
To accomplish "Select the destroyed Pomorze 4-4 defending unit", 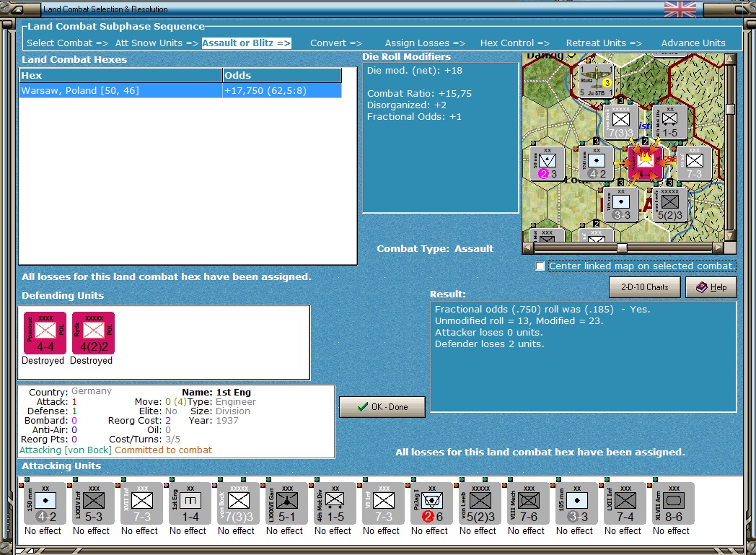I will pos(45,333).
